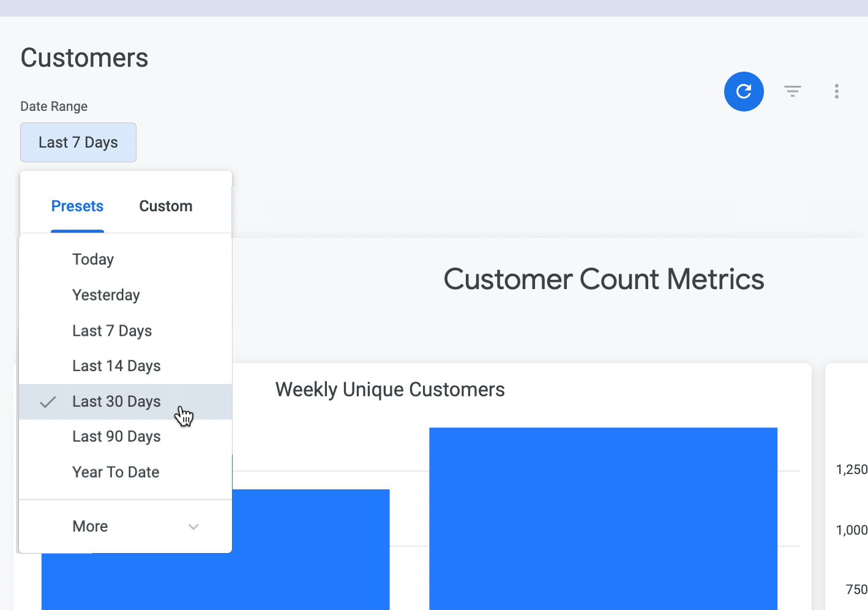
Task: Click the Weekly Unique Customers chart title
Action: tap(390, 390)
